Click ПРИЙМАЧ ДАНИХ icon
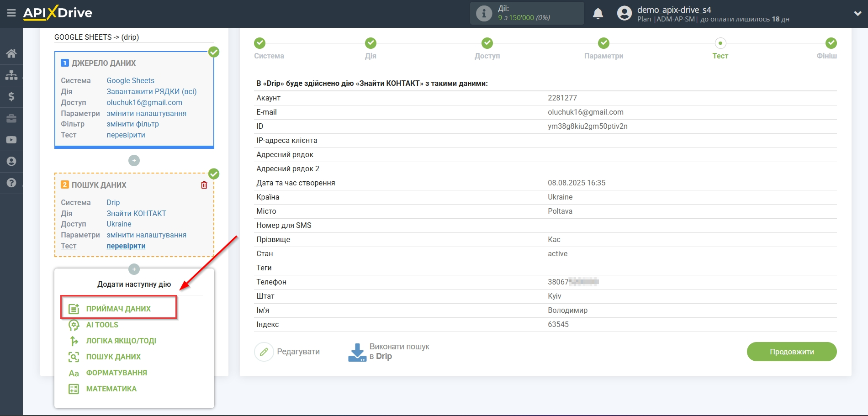 74,309
